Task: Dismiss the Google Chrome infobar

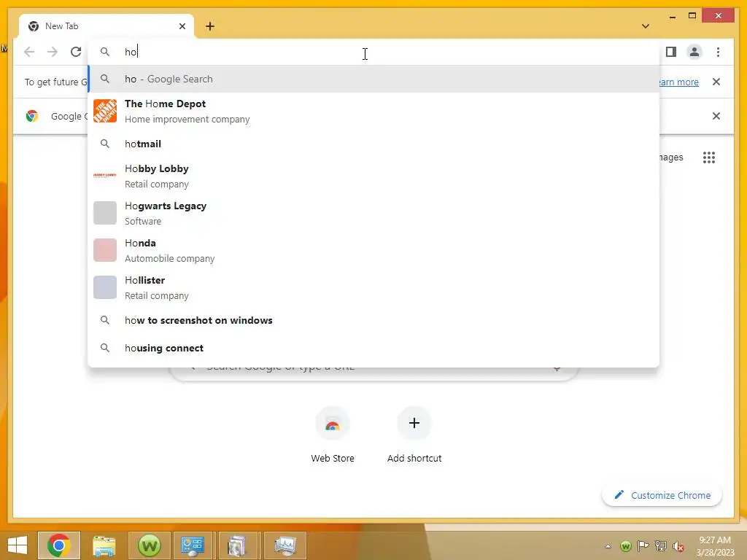Action: (x=716, y=116)
